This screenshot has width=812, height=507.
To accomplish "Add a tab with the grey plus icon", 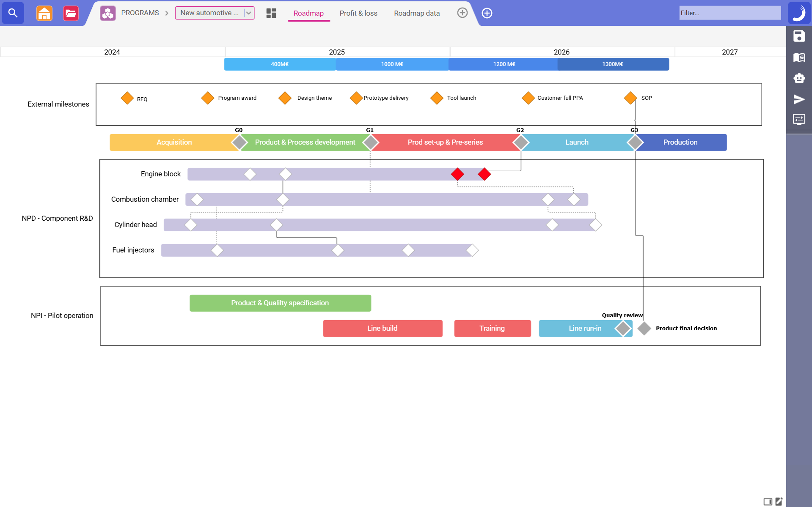I will [462, 13].
